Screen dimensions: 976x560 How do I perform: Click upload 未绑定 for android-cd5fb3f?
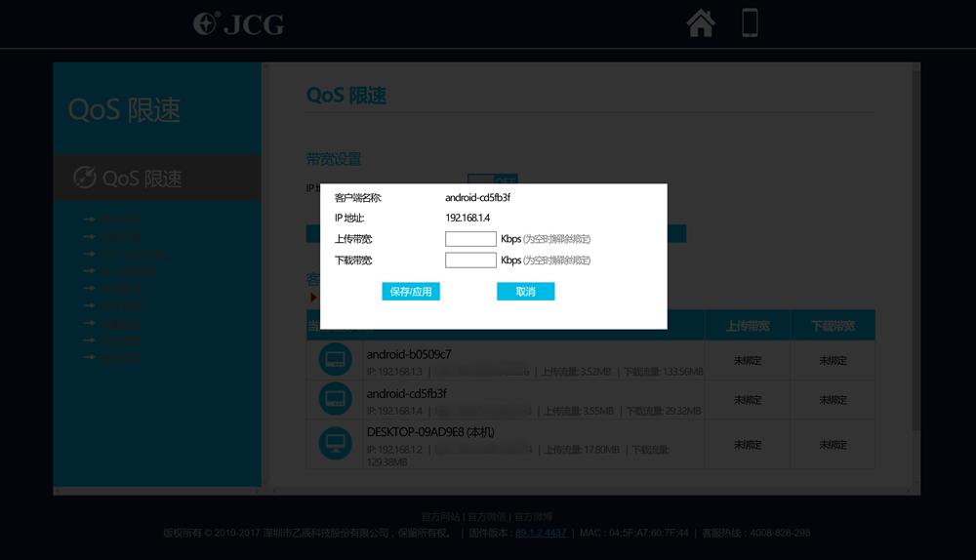tap(748, 399)
